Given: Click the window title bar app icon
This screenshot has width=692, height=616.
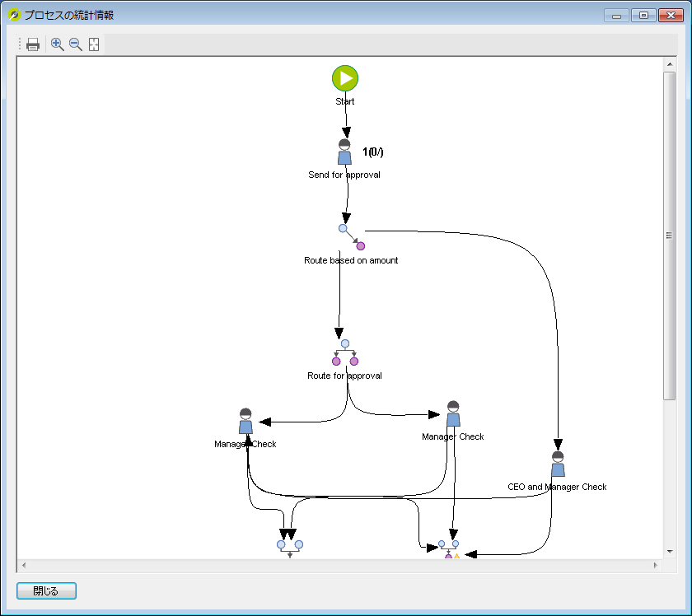Looking at the screenshot, I should [x=14, y=15].
